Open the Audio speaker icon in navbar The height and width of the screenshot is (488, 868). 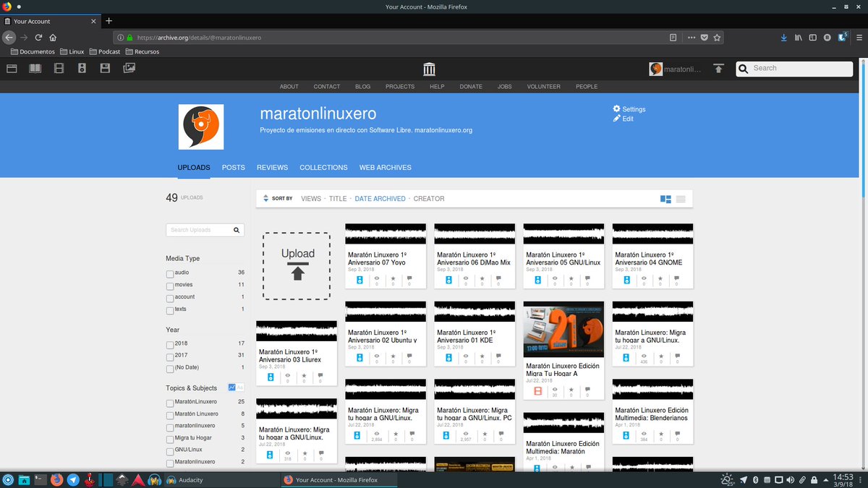pyautogui.click(x=82, y=69)
